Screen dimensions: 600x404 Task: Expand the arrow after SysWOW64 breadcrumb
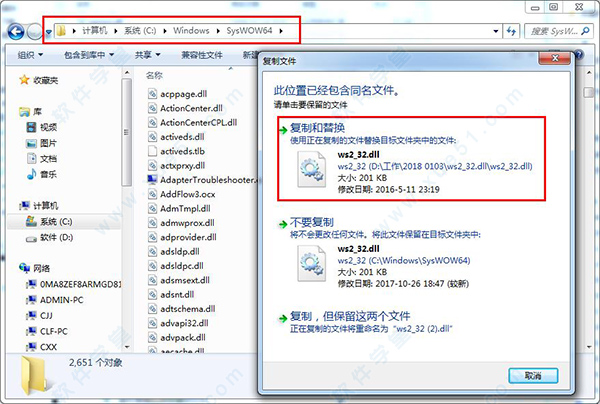pyautogui.click(x=281, y=31)
